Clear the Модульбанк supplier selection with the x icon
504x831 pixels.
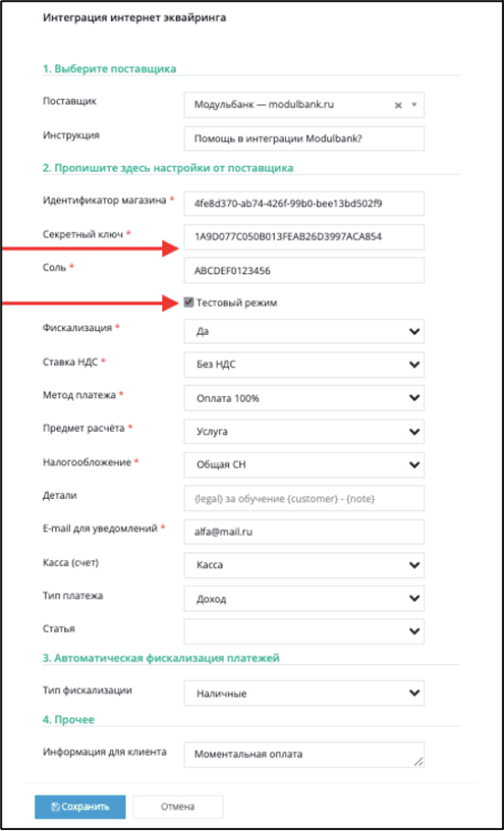coord(398,105)
